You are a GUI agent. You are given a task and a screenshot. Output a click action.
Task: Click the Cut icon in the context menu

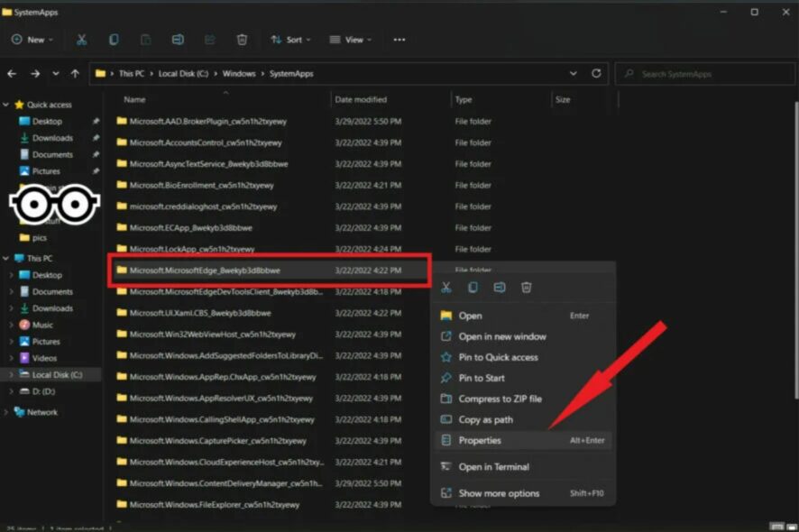pyautogui.click(x=445, y=288)
